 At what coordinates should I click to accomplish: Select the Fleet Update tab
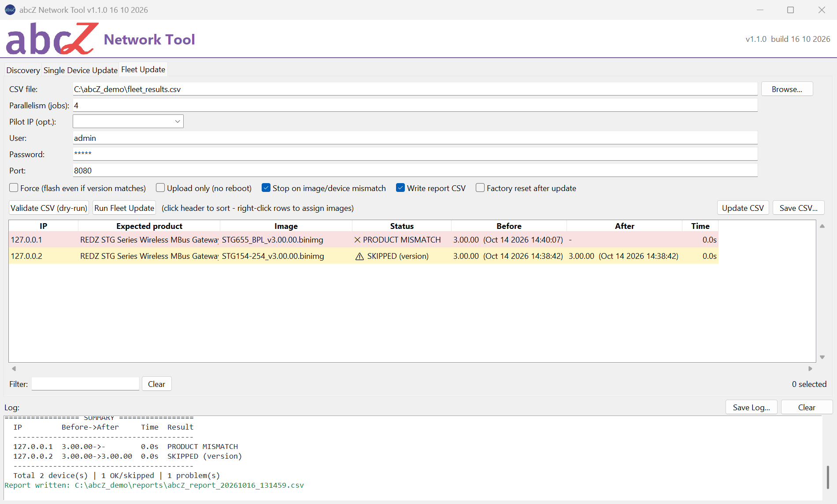pos(143,70)
